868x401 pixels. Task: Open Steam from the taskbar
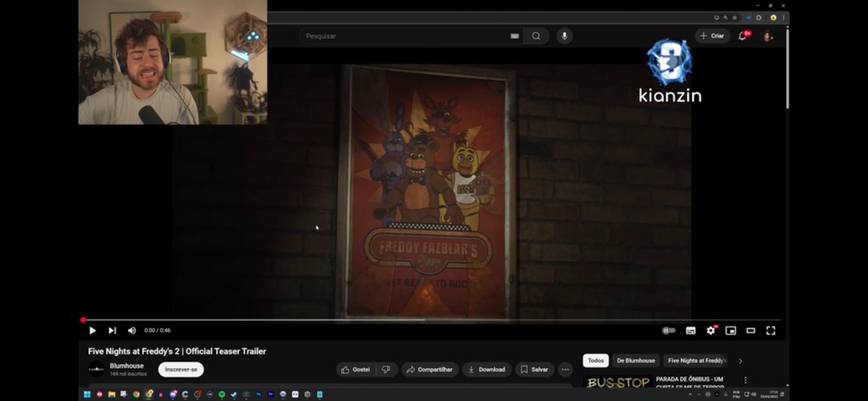[234, 394]
